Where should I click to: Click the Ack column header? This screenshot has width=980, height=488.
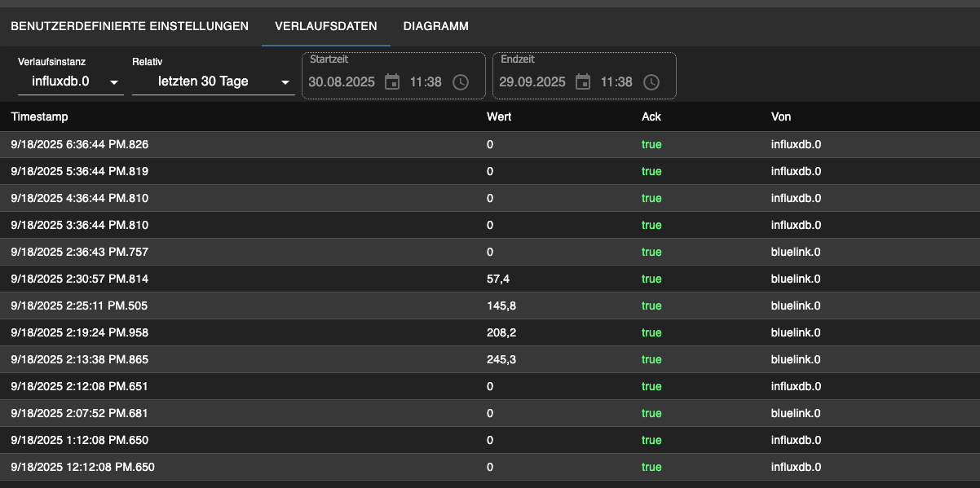tap(651, 117)
